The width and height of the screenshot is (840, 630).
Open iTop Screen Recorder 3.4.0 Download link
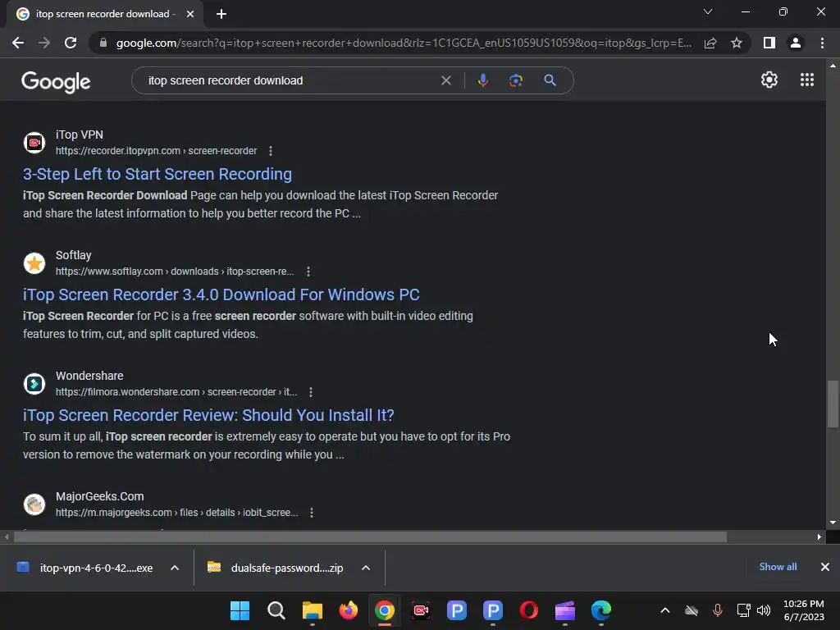pyautogui.click(x=221, y=294)
